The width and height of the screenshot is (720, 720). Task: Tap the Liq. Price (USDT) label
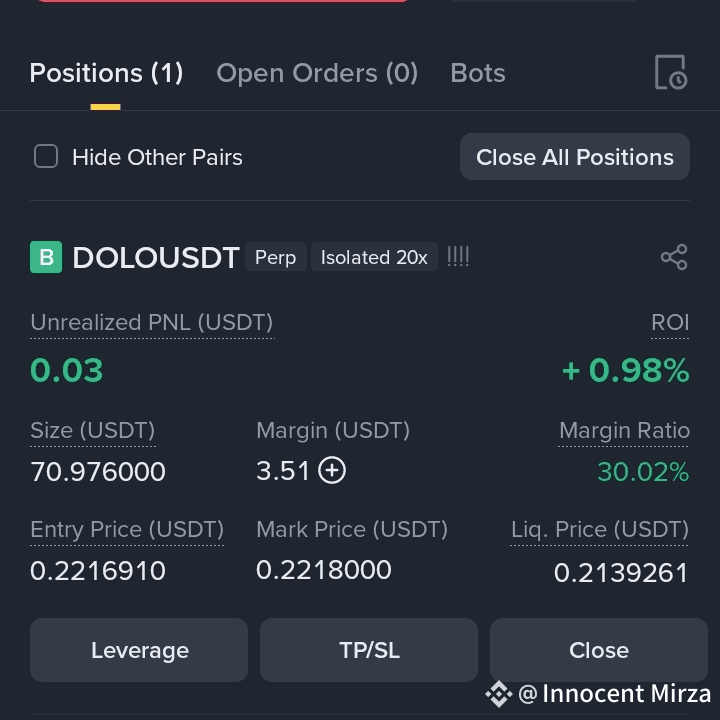coord(600,529)
